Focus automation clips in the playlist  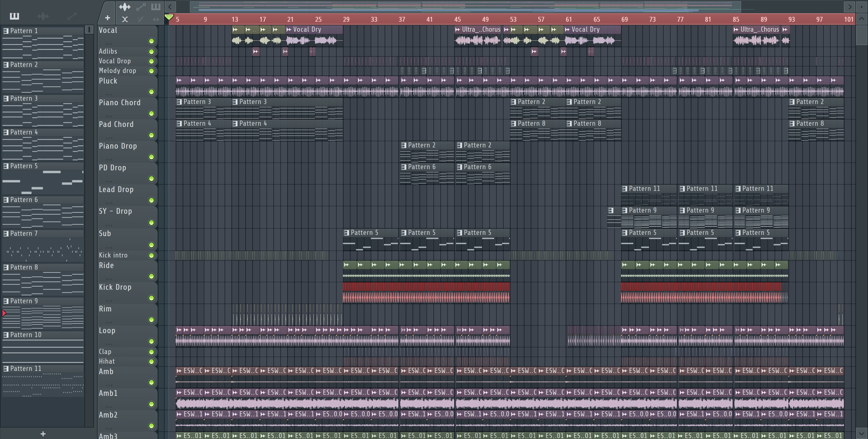tap(141, 6)
